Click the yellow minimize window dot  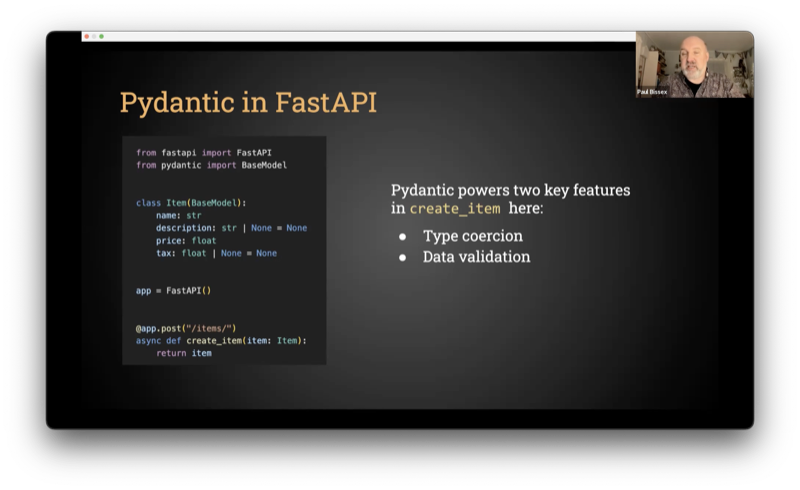(x=94, y=36)
